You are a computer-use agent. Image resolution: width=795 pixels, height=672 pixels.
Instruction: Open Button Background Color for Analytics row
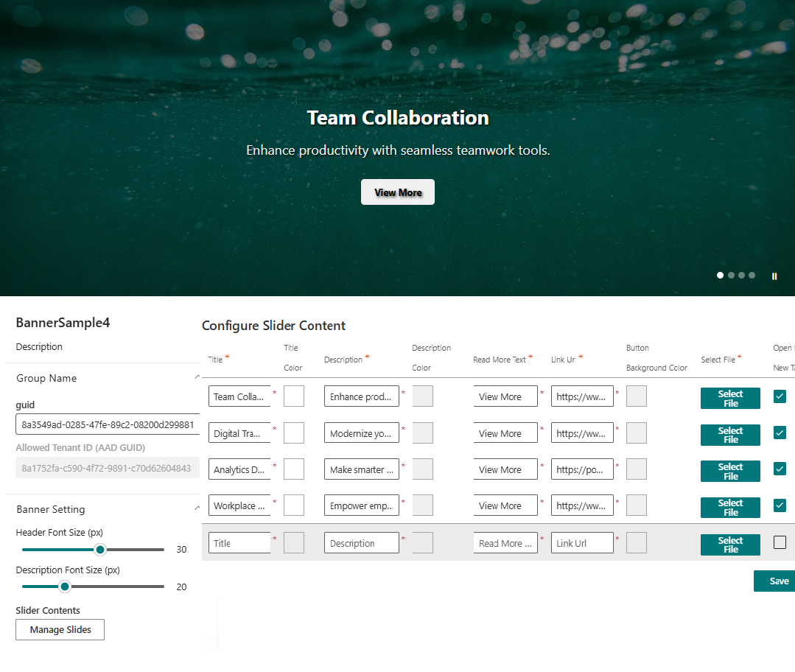pyautogui.click(x=636, y=469)
